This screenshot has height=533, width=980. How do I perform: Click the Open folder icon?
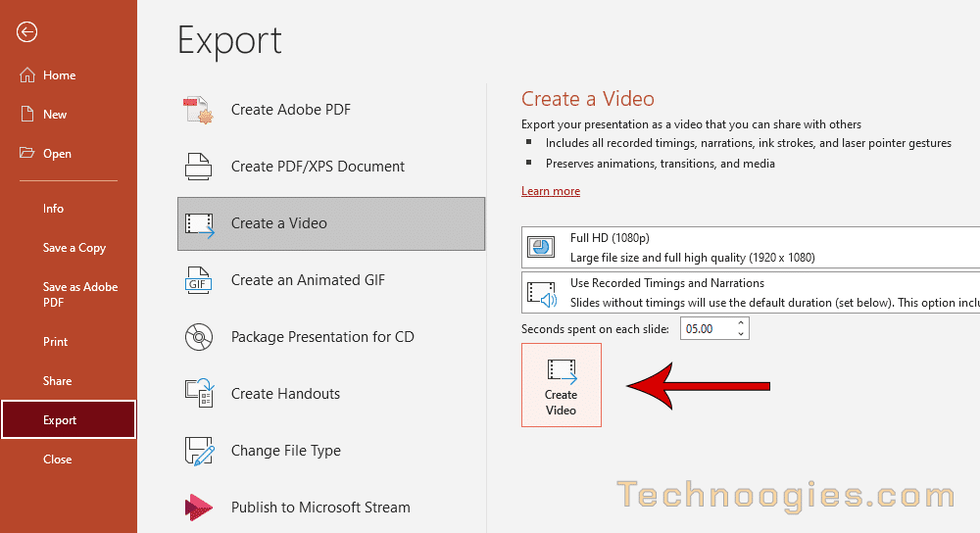click(26, 153)
